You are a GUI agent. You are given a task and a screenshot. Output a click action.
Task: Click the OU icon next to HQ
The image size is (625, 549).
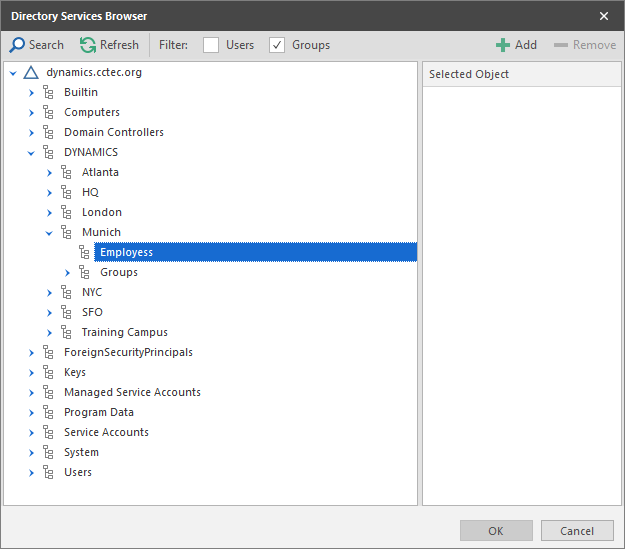coord(66,192)
